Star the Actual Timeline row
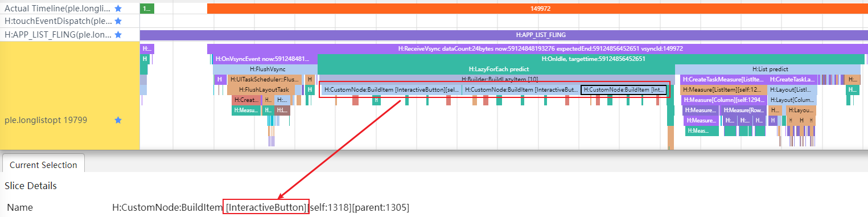The width and height of the screenshot is (868, 217). point(118,9)
